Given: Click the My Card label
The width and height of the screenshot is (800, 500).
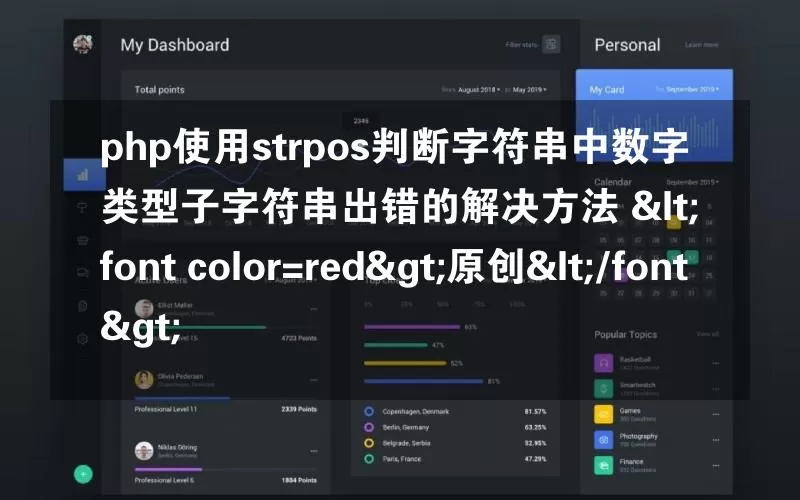Looking at the screenshot, I should tap(607, 90).
